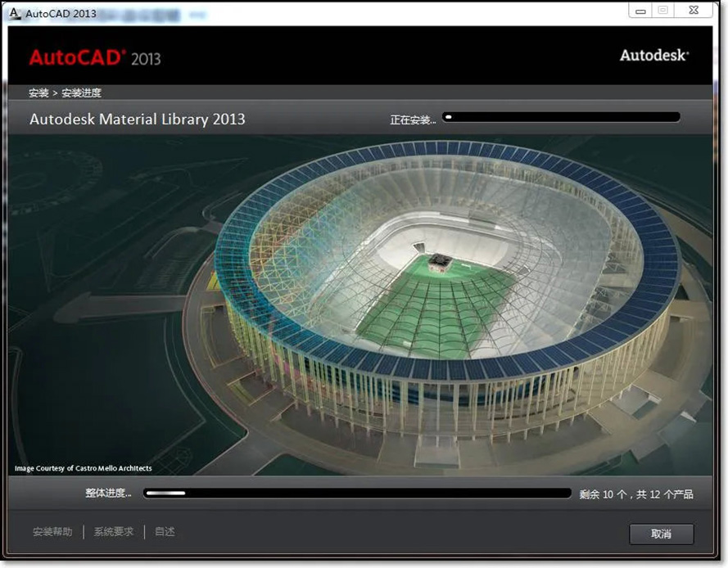
Task: Close the AutoCAD 2013 installer window
Action: pyautogui.click(x=694, y=11)
